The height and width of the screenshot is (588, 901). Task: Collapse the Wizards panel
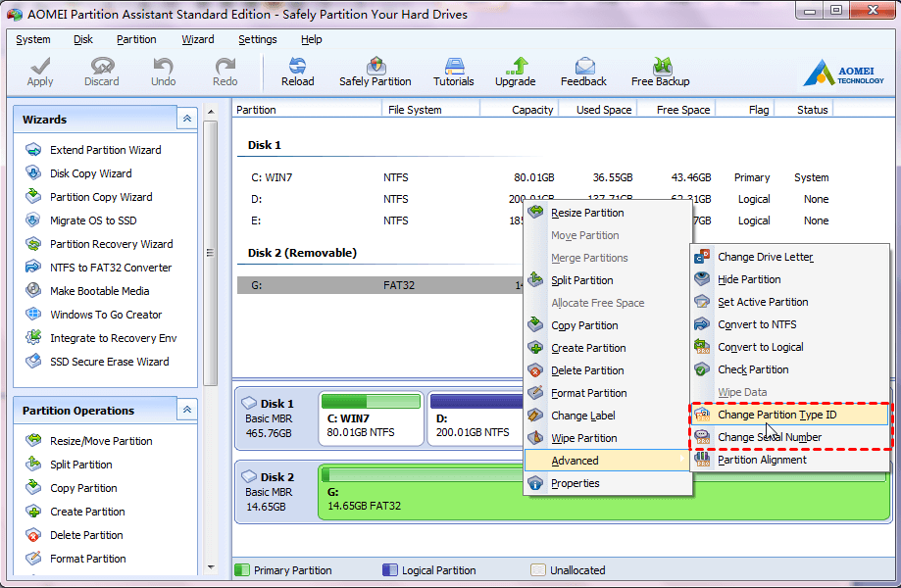coord(187,119)
